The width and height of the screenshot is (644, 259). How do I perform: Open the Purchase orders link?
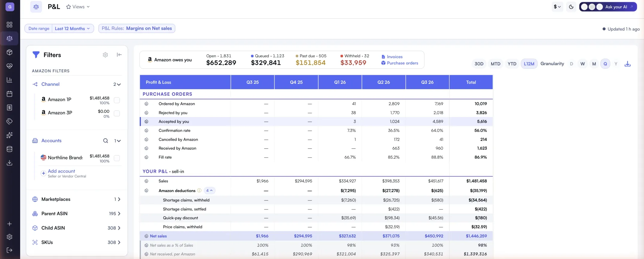tap(399, 63)
